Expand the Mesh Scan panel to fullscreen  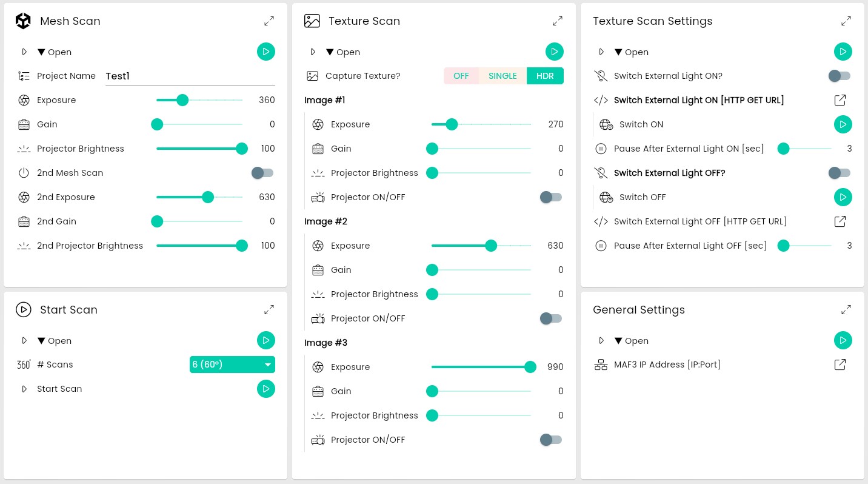click(269, 21)
